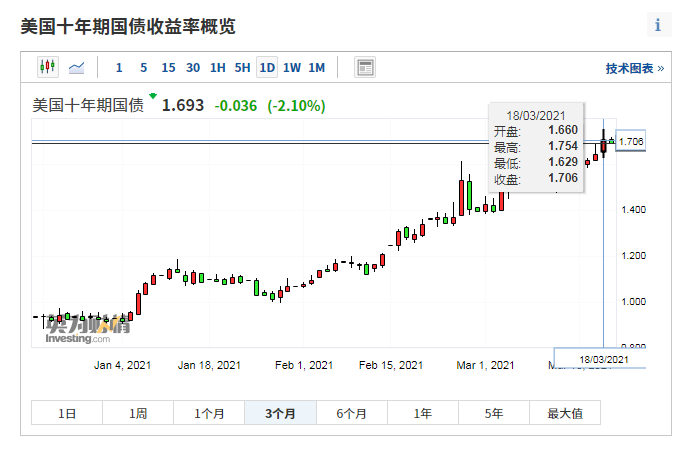Switch to the 1日 range tab
The height and width of the screenshot is (452, 685).
tap(66, 413)
